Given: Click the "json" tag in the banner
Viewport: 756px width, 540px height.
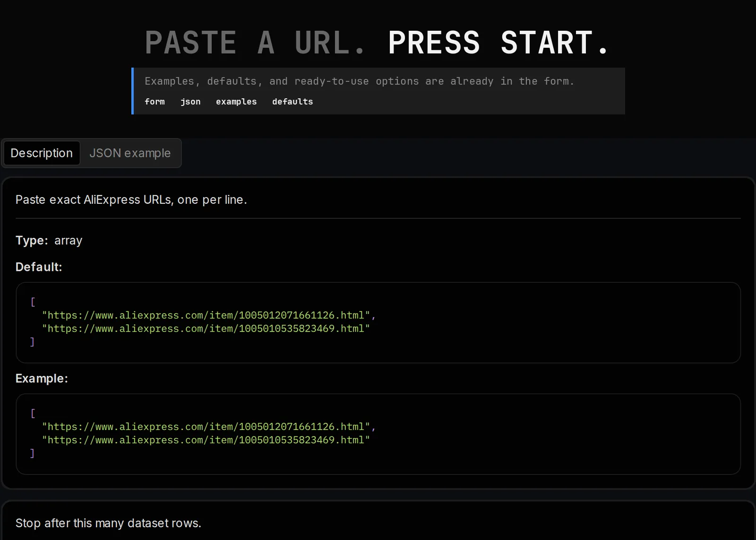Looking at the screenshot, I should click(190, 102).
